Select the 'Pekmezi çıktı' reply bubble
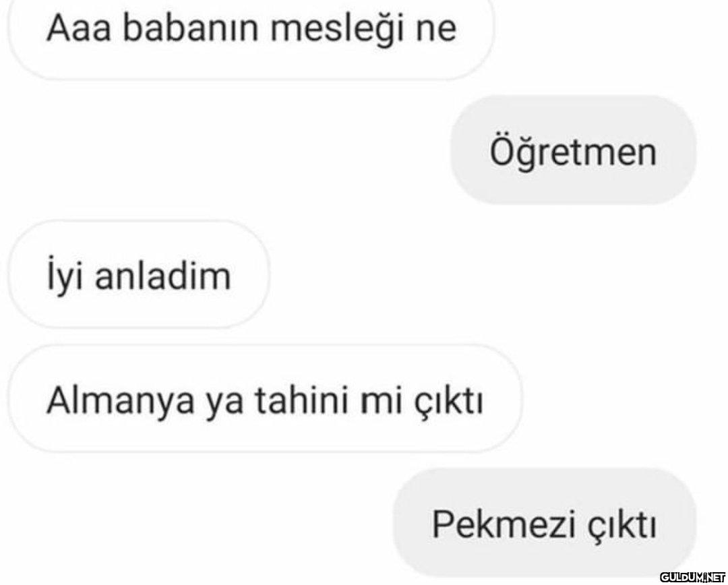Viewport: 728px width, 585px height. (x=544, y=523)
